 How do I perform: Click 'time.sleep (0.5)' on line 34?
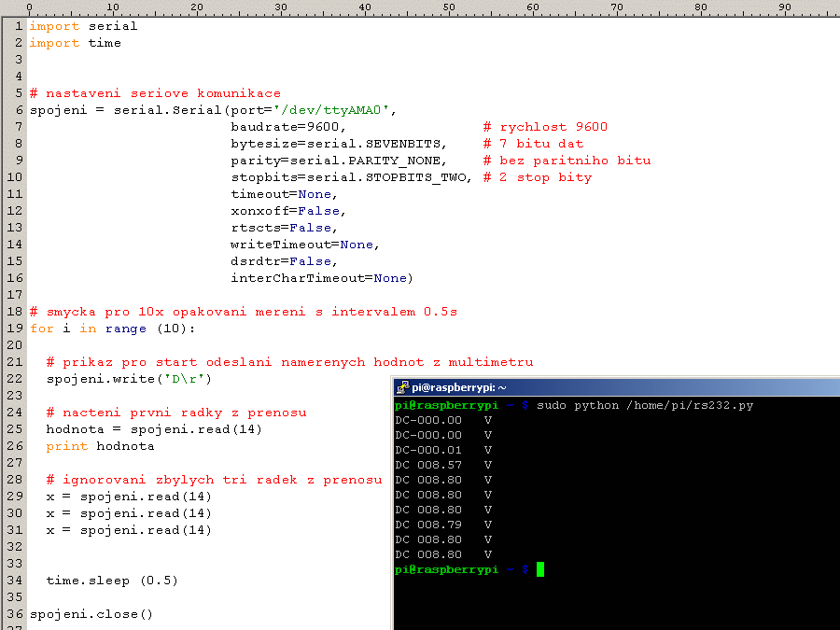pyautogui.click(x=112, y=581)
